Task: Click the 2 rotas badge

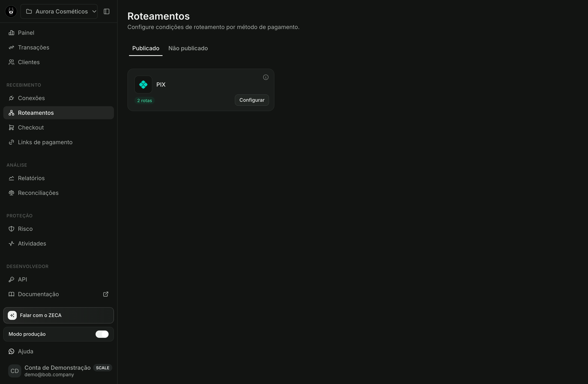Action: 145,100
